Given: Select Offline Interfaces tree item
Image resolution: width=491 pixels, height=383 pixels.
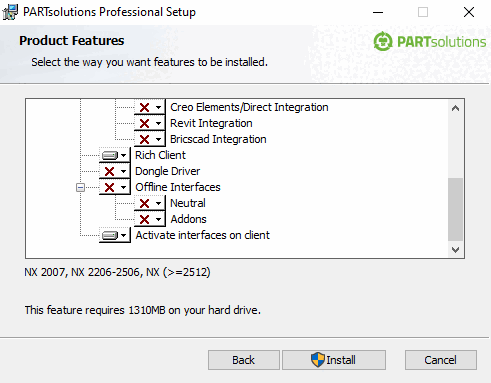Looking at the screenshot, I should point(178,187).
